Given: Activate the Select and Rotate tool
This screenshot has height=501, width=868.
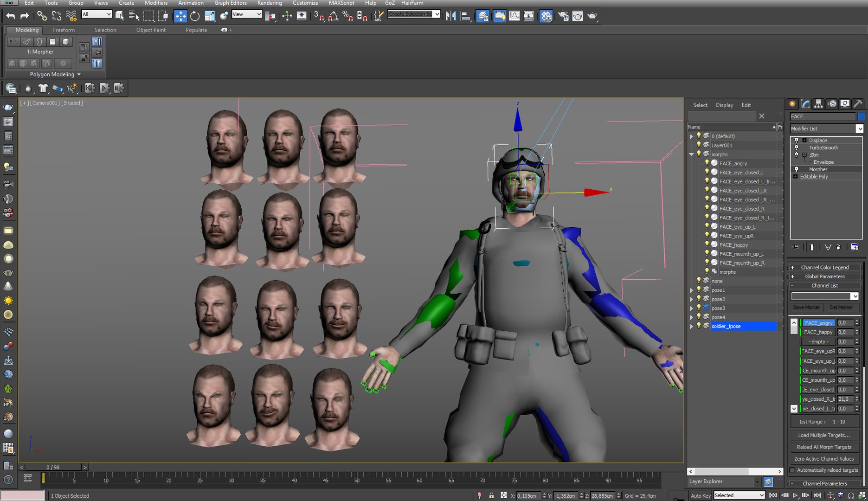Looking at the screenshot, I should [195, 16].
